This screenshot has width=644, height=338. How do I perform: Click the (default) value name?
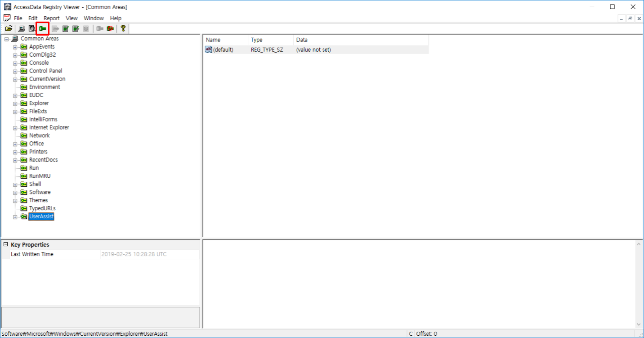tap(223, 50)
